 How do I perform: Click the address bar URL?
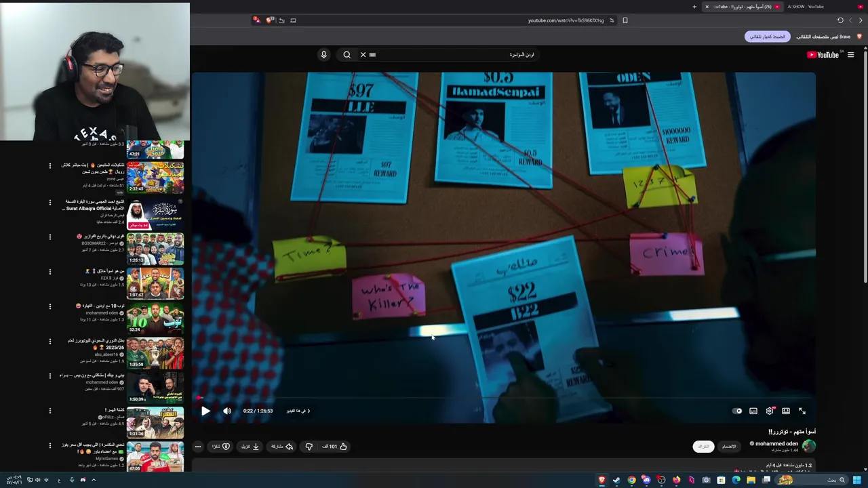coord(566,20)
